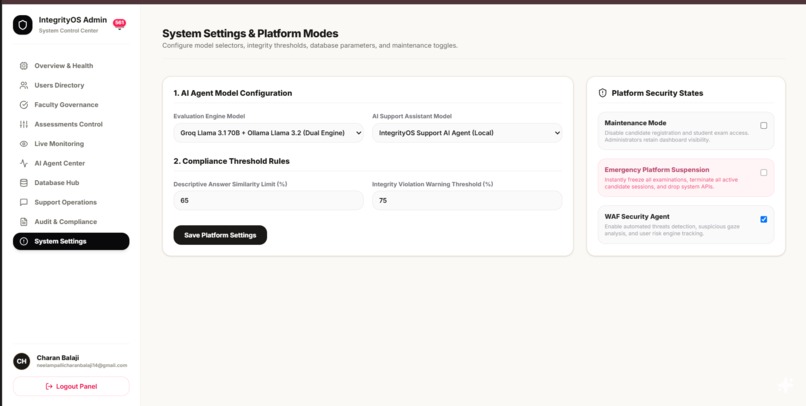Viewport: 806px width, 406px height.
Task: Click the Maintenance Mode label
Action: point(635,123)
